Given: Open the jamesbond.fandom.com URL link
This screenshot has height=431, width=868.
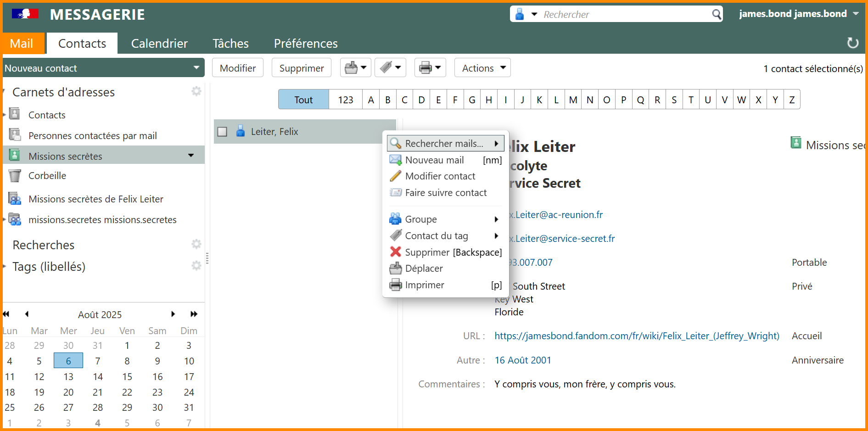Looking at the screenshot, I should pyautogui.click(x=637, y=336).
